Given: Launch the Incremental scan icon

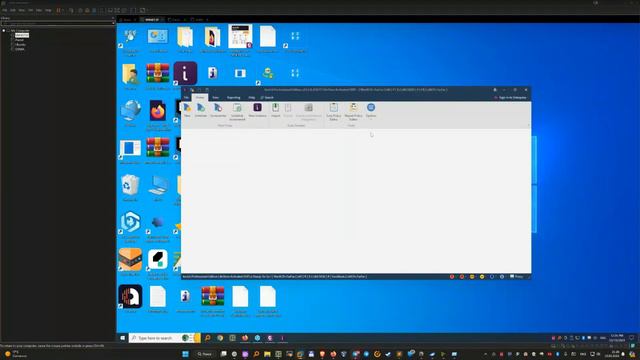Looking at the screenshot, I should click(x=218, y=110).
